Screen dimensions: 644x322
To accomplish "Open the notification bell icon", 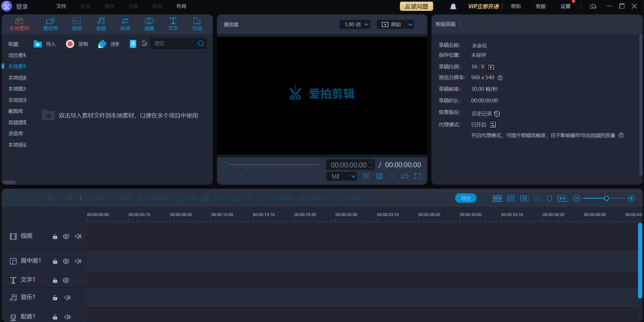I will (453, 6).
